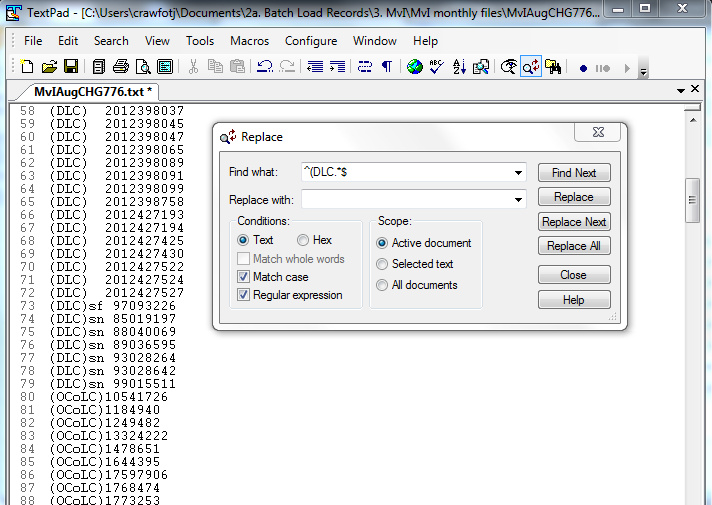Click the Sort A-Z icon
This screenshot has height=505, width=712.
[x=459, y=67]
